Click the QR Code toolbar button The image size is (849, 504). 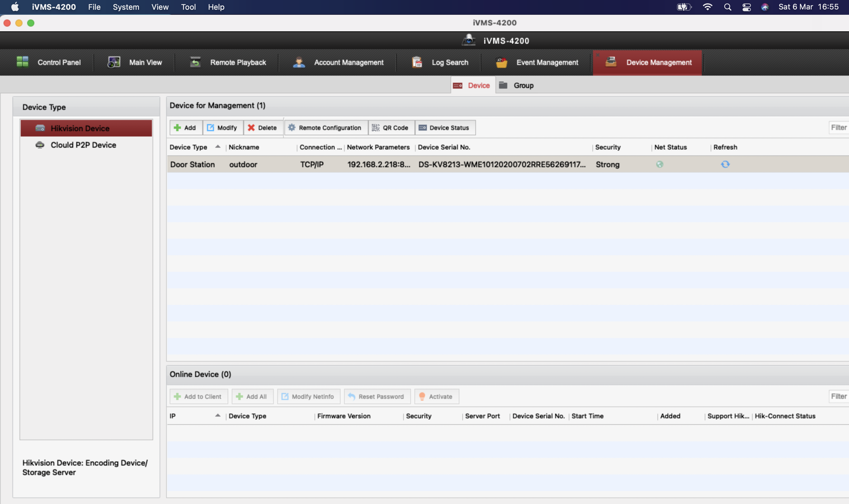[x=390, y=128]
